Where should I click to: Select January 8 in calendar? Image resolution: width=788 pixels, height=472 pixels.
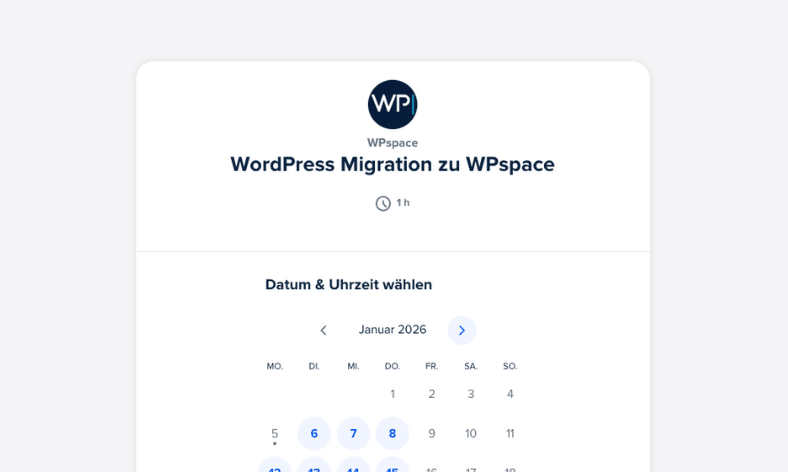pos(392,433)
